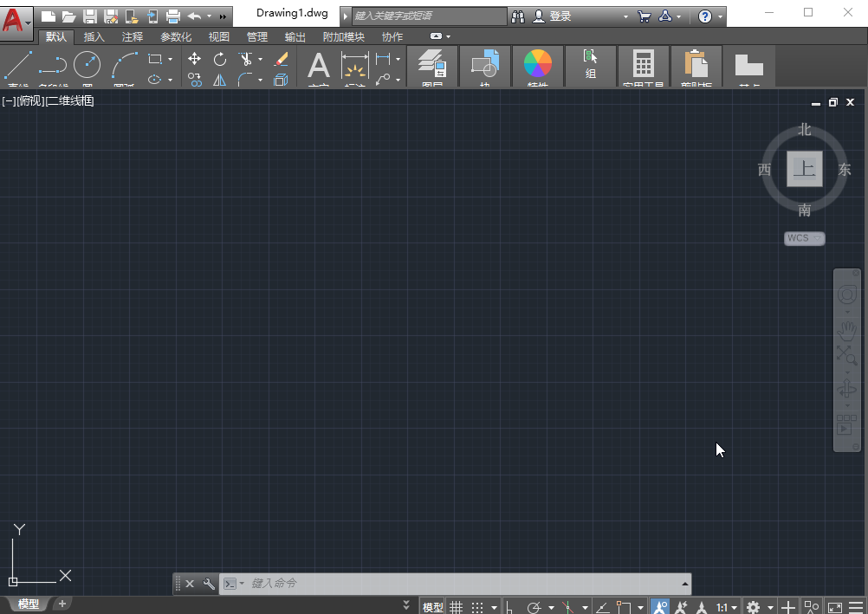Viewport: 868px width, 614px height.
Task: Switch to the 插入 ribbon tab
Action: pyautogui.click(x=96, y=37)
